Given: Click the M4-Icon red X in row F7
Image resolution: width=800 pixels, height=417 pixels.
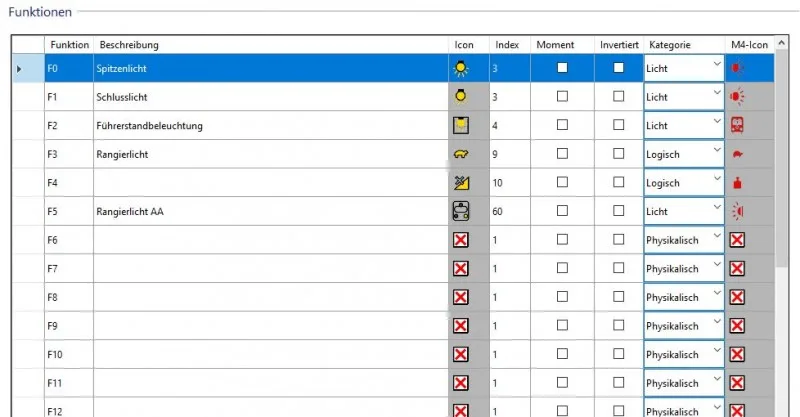Looking at the screenshot, I should (737, 268).
